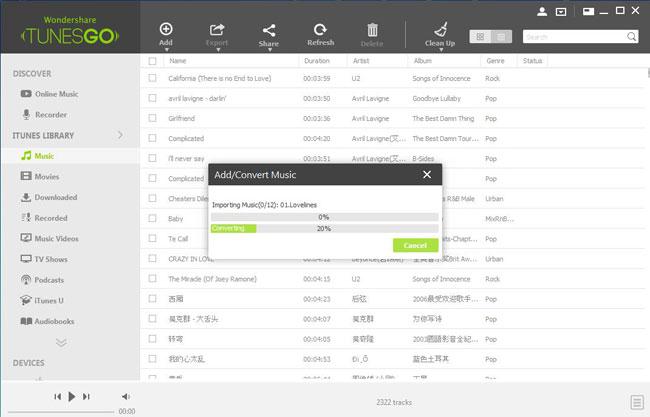The width and height of the screenshot is (650, 417).
Task: Open the user account icon
Action: 542,12
